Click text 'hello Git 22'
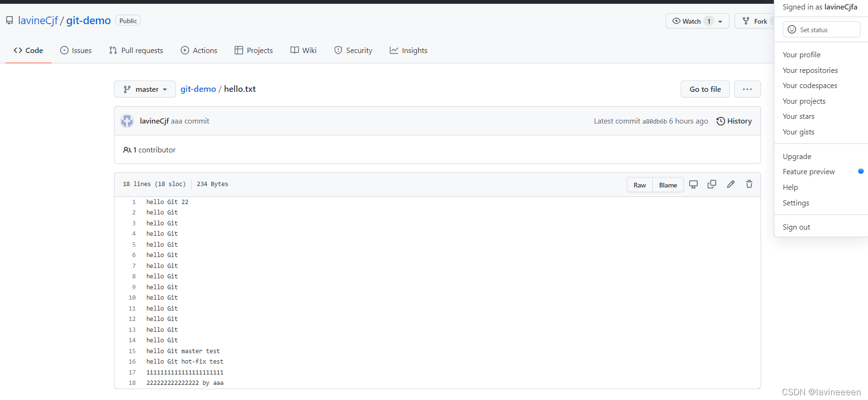The width and height of the screenshot is (868, 400). 167,202
